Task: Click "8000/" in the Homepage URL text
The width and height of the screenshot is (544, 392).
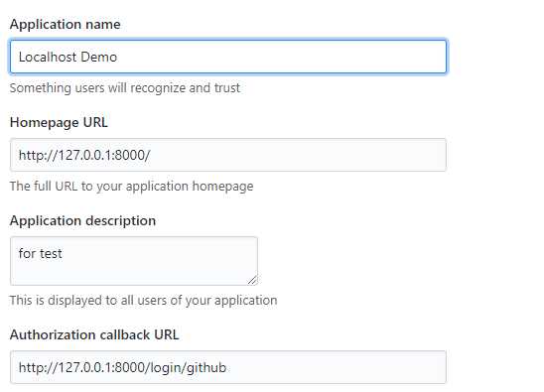Action: click(133, 155)
